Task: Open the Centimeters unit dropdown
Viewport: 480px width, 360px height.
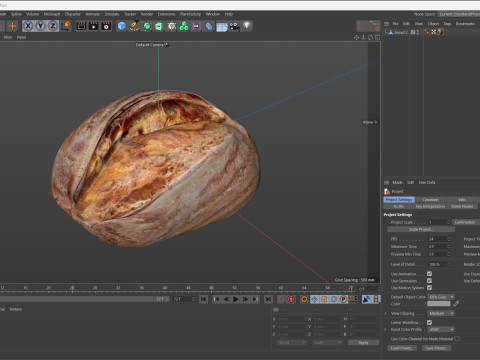Action: point(465,222)
